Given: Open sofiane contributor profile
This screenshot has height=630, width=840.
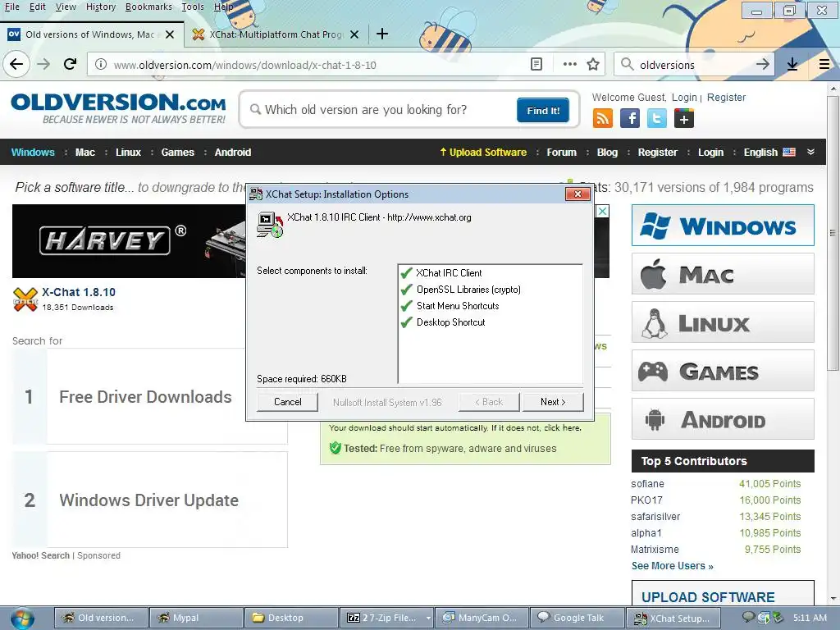Looking at the screenshot, I should (647, 484).
